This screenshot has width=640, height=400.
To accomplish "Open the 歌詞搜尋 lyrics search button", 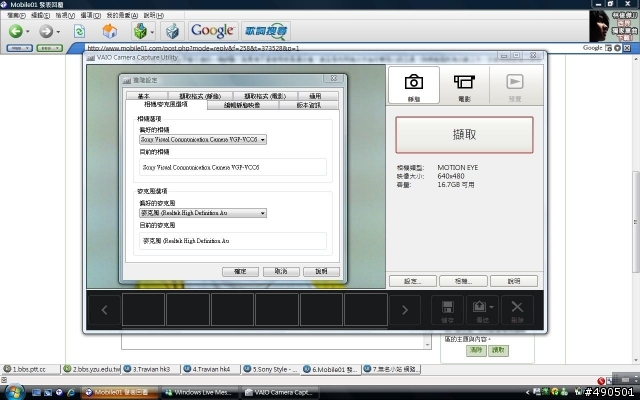I will [266, 31].
